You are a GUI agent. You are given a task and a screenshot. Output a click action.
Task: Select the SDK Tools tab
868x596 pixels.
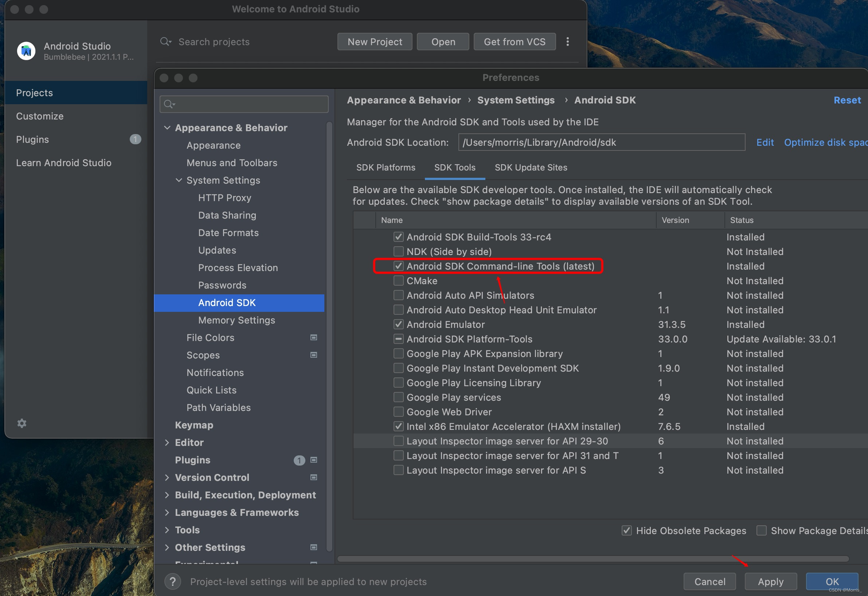click(454, 167)
